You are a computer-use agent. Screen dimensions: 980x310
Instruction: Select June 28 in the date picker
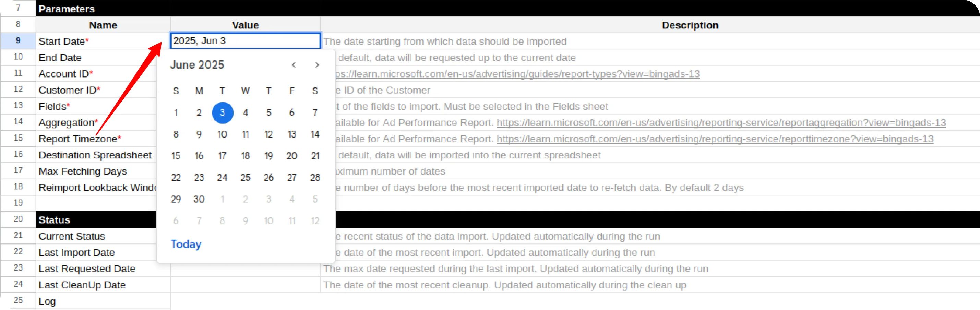[x=315, y=178]
